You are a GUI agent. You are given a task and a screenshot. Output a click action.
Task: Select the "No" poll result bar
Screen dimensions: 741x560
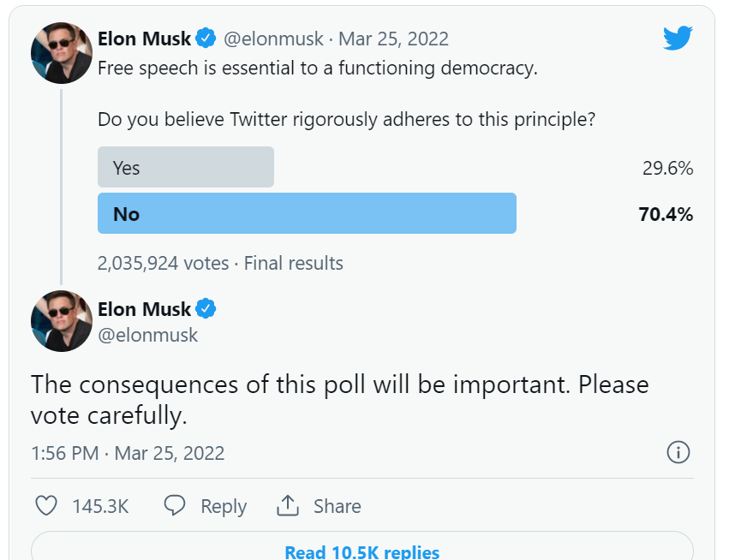tap(307, 213)
